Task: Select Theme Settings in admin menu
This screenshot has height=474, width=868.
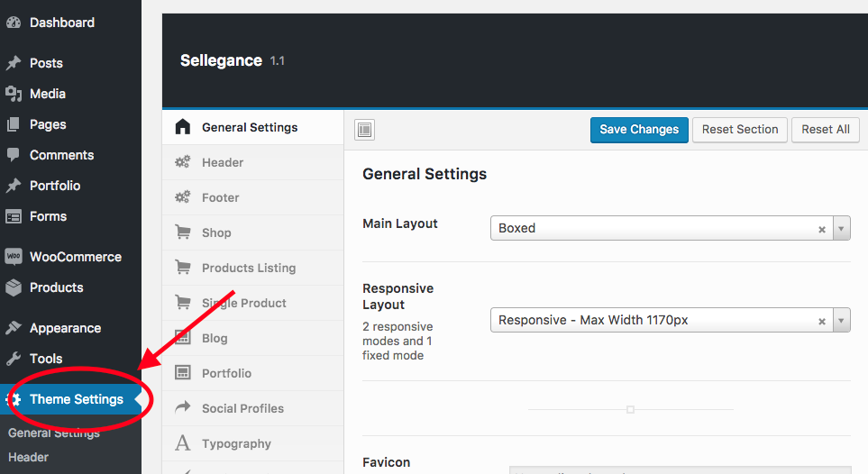Action: 70,399
